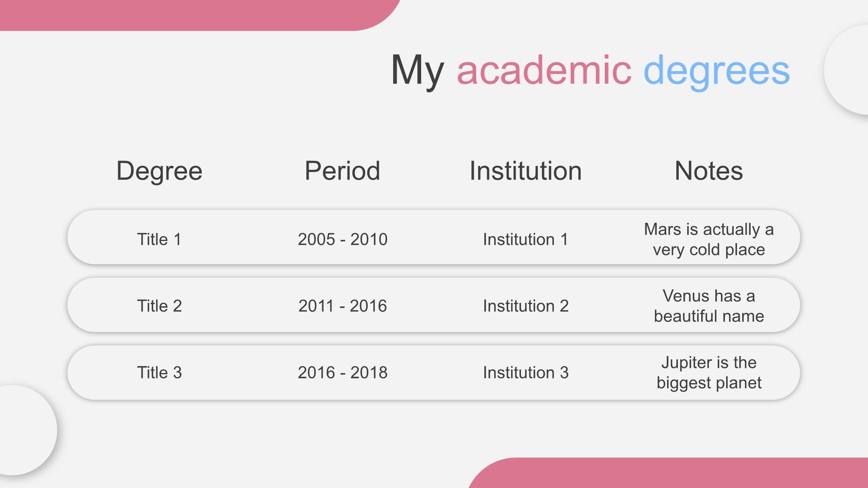Select the "Title 3" cell

(x=159, y=373)
